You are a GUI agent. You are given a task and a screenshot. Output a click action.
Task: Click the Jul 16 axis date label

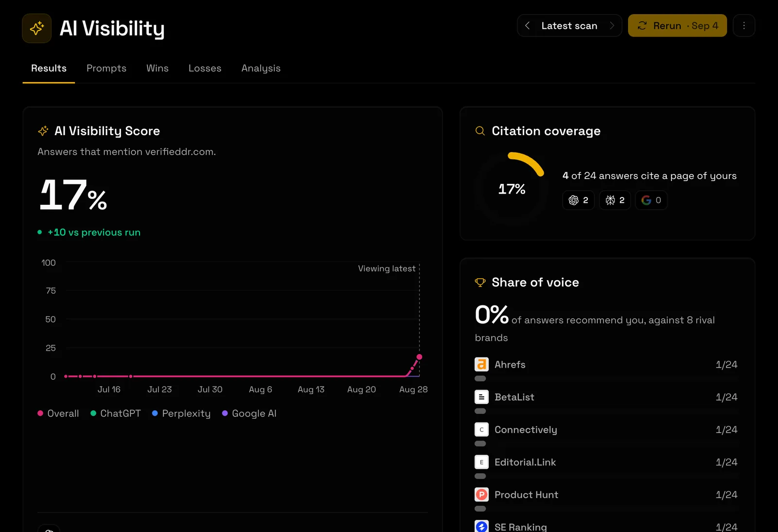click(x=109, y=390)
